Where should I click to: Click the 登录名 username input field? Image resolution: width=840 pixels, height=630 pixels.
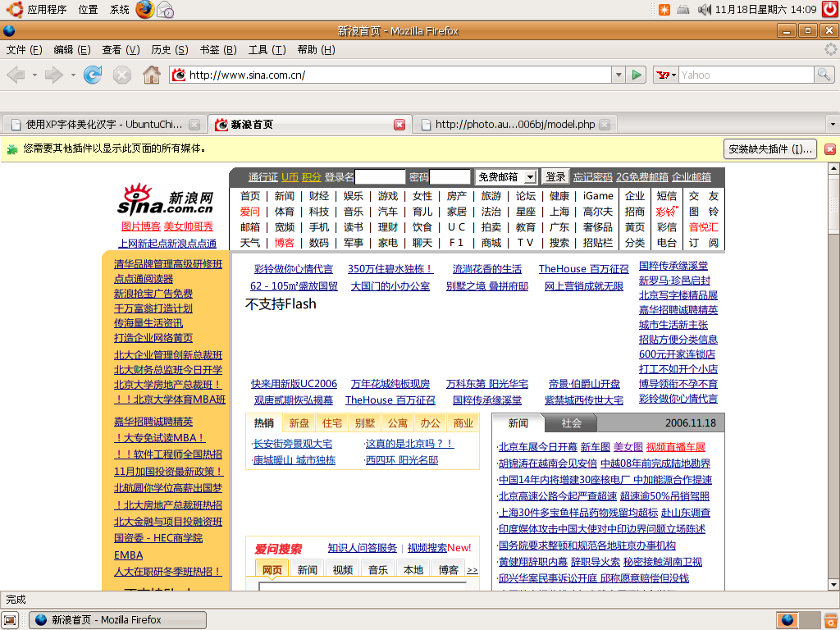pyautogui.click(x=380, y=177)
